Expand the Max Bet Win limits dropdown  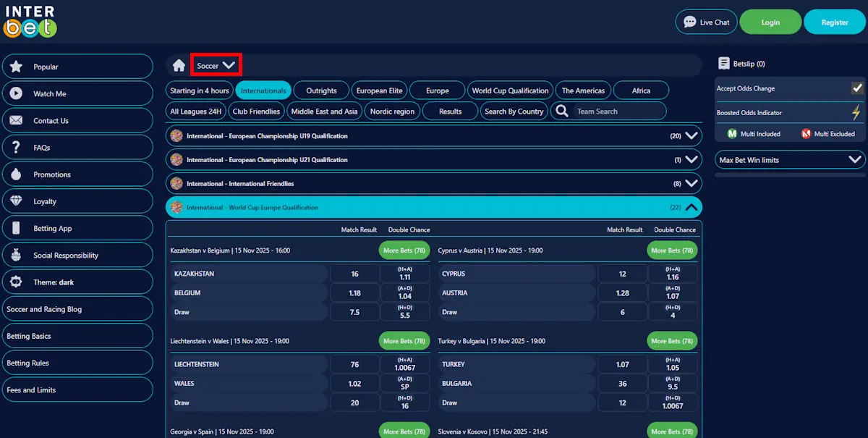point(856,159)
